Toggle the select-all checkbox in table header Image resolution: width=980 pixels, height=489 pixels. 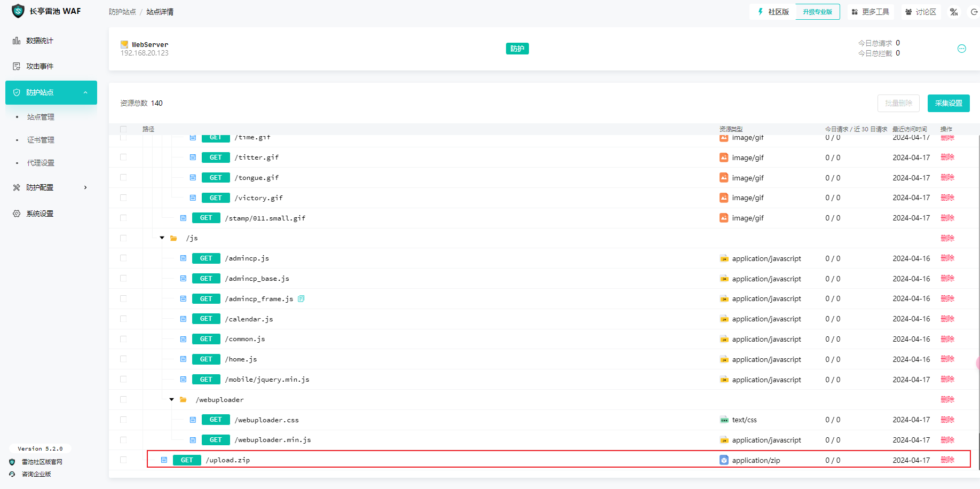(x=123, y=129)
